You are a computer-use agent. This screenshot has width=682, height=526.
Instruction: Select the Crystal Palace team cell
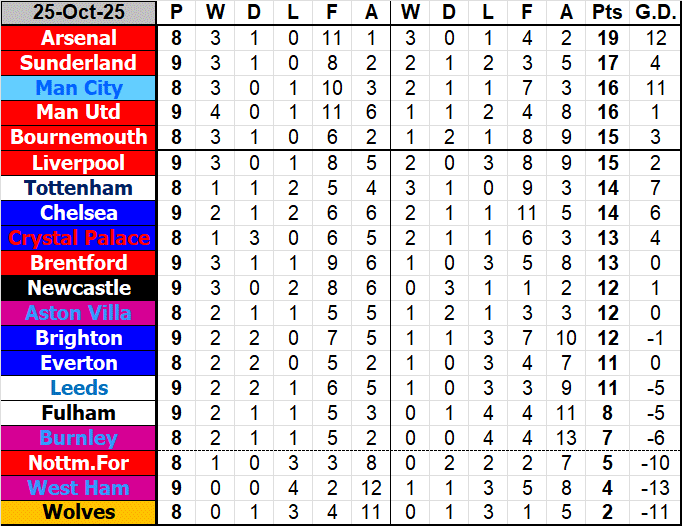pos(79,238)
